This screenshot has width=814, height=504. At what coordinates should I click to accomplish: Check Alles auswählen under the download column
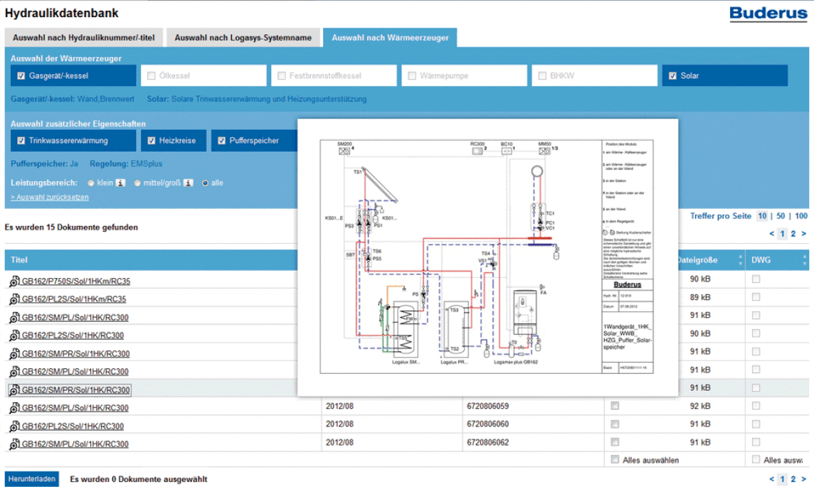tap(615, 459)
